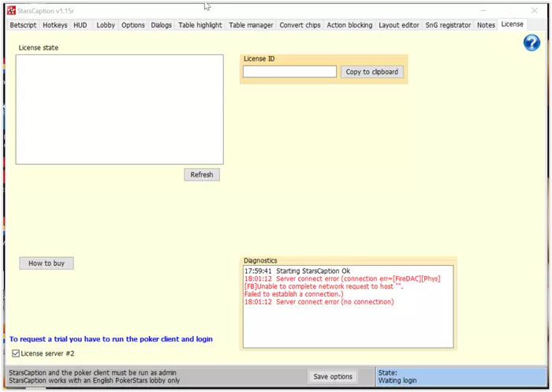Click inside the Diagnostics log box
Image resolution: width=552 pixels, height=392 pixels.
click(349, 306)
